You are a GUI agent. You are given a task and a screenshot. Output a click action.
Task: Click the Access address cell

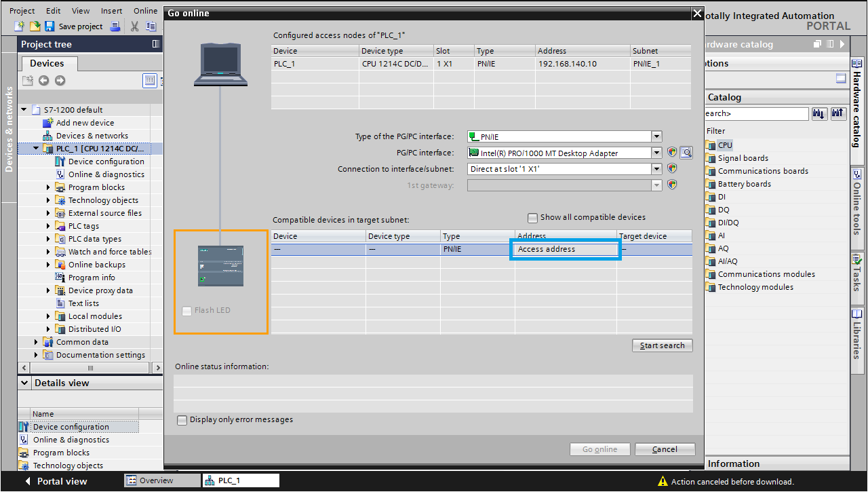pyautogui.click(x=566, y=249)
